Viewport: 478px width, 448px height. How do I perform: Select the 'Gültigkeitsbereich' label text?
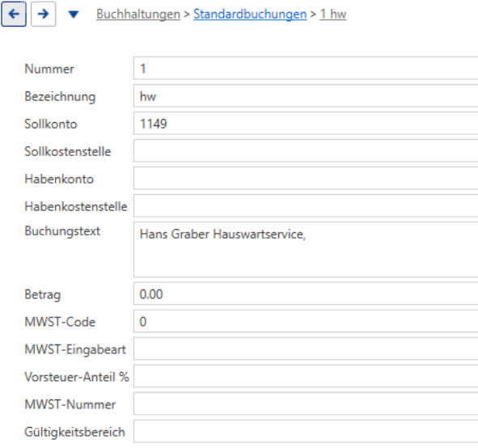pyautogui.click(x=74, y=433)
